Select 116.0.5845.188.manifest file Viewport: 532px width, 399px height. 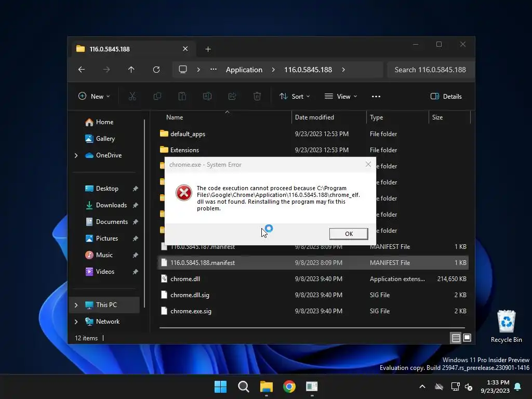pos(313,262)
